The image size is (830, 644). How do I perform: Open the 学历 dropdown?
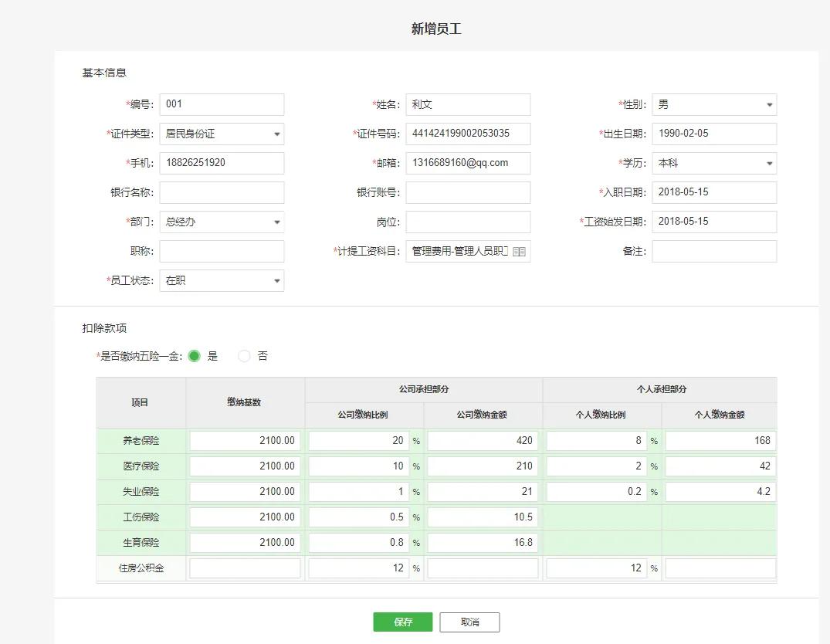click(x=768, y=163)
